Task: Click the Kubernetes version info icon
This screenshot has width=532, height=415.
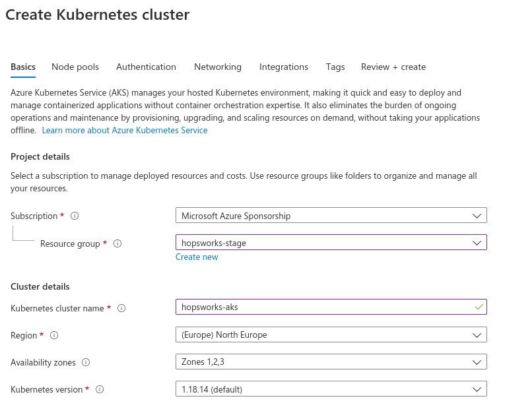Action: click(x=100, y=389)
